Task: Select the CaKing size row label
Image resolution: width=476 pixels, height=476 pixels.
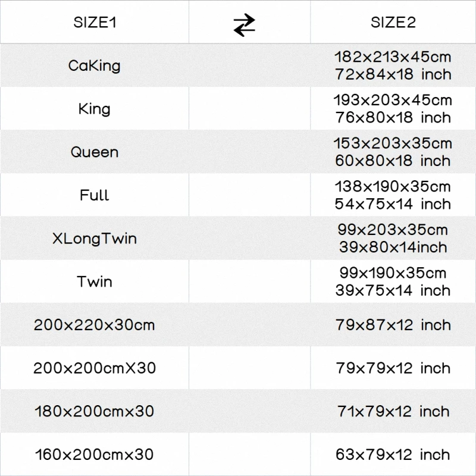Action: (95, 65)
